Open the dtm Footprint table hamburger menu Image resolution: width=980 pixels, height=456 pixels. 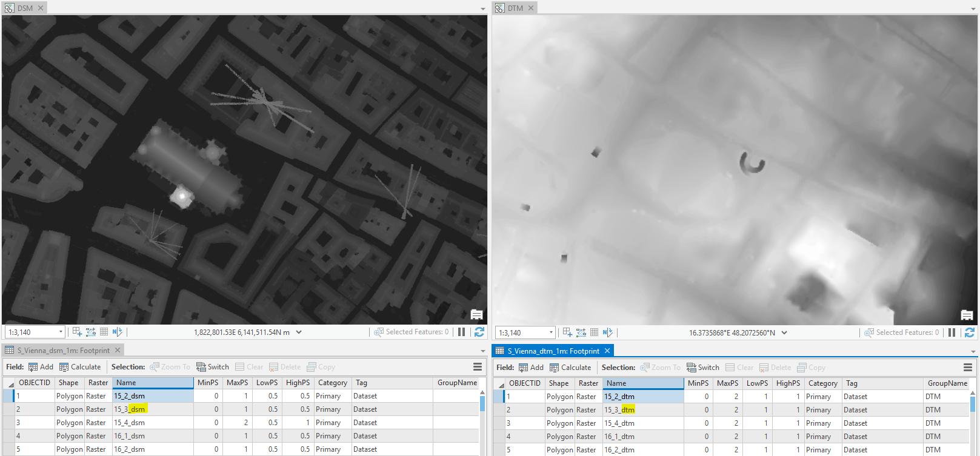click(968, 368)
